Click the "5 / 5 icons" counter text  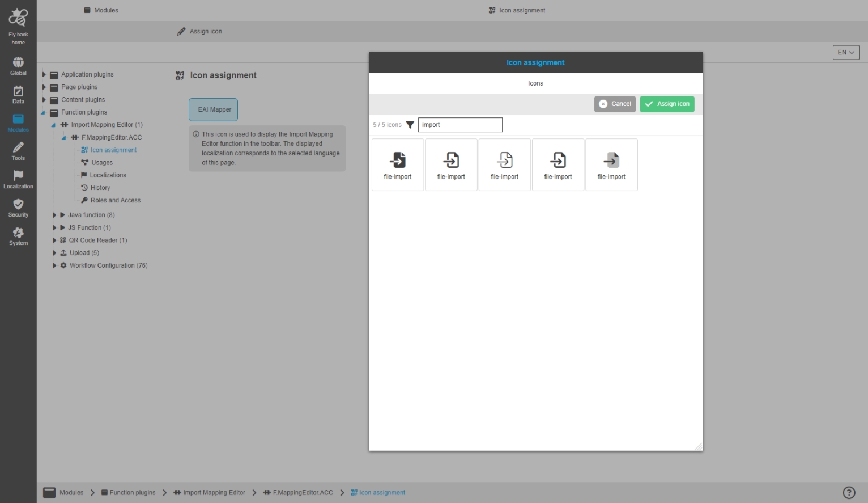[387, 125]
